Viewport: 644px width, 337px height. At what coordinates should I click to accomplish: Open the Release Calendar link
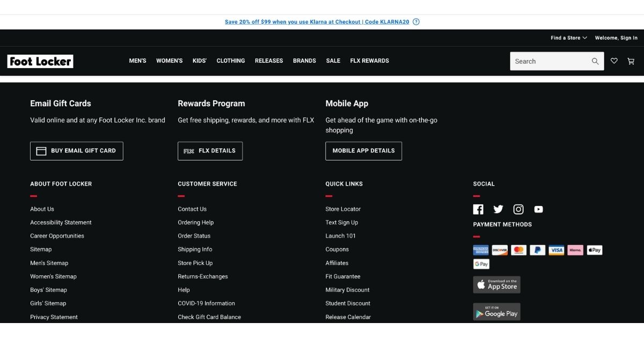click(x=348, y=317)
